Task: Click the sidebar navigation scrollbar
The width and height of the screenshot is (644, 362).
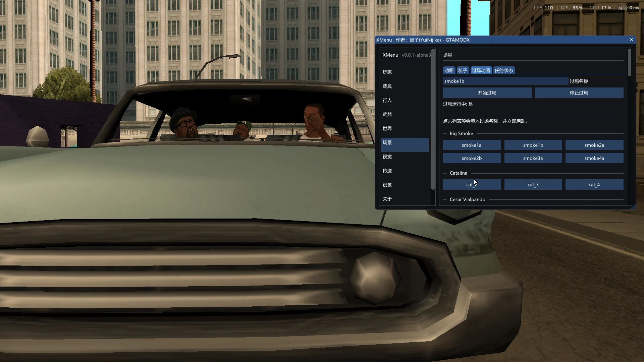Action: point(433,119)
